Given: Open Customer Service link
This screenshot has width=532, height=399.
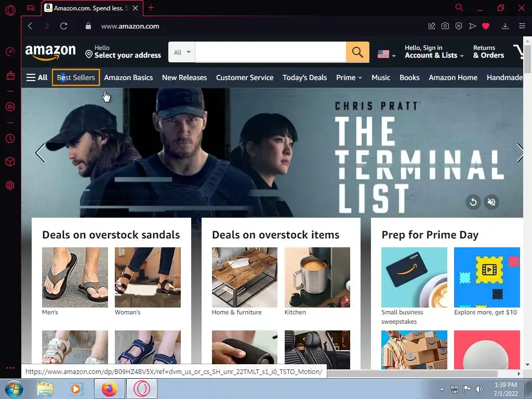Looking at the screenshot, I should [x=245, y=78].
